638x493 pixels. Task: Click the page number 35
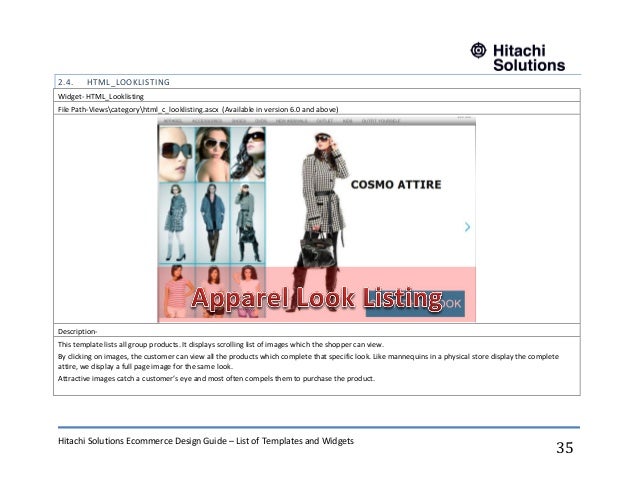coord(565,448)
